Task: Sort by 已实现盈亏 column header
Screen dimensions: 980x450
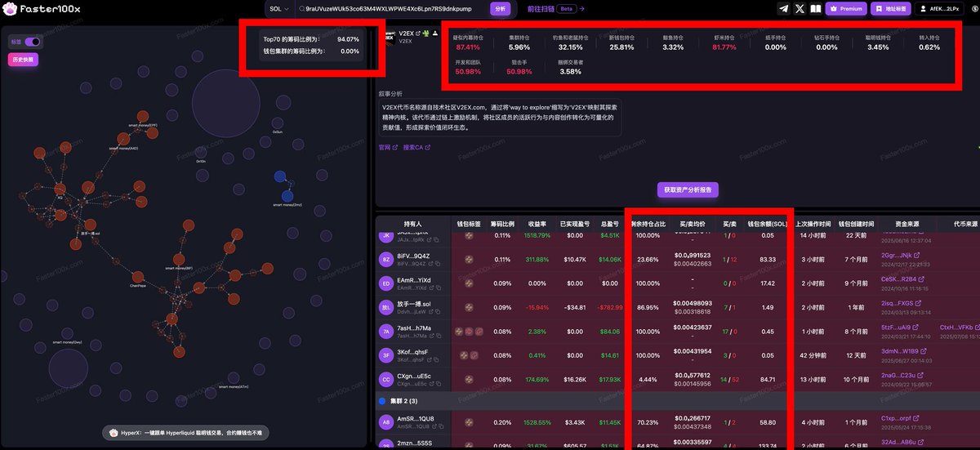Action: tap(575, 223)
